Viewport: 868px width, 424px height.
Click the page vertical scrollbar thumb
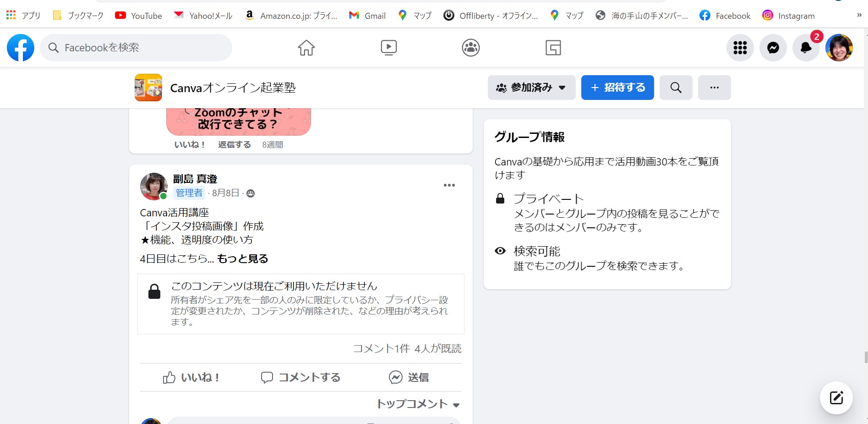866,357
